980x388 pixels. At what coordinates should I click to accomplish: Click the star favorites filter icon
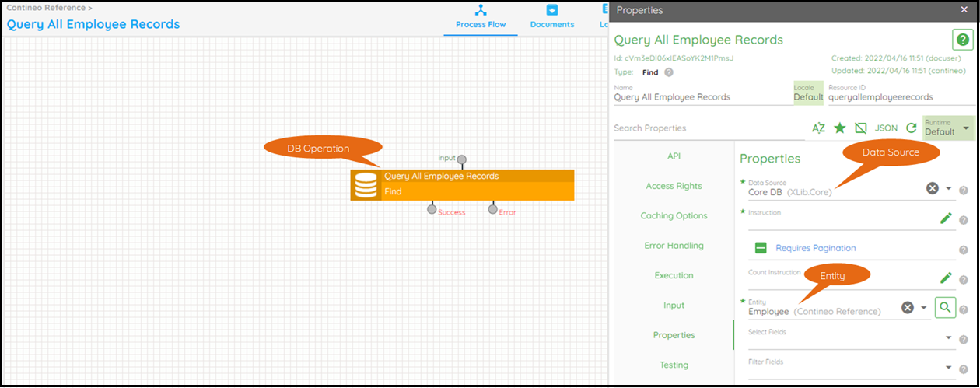pyautogui.click(x=840, y=128)
